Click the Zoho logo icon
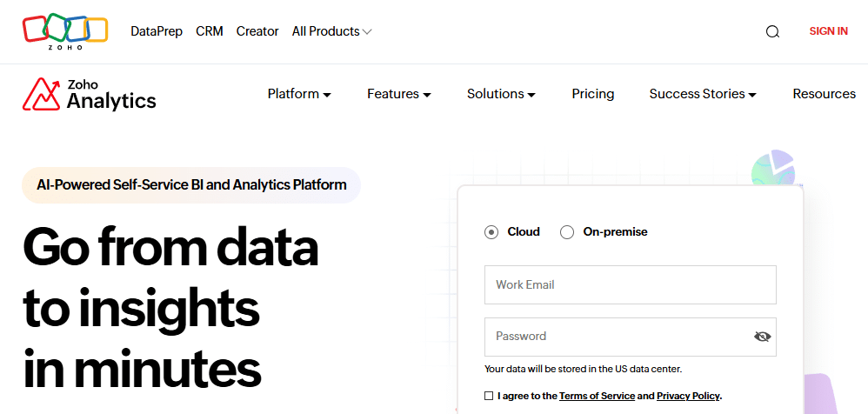Viewport: 868px width, 414px height. click(64, 32)
